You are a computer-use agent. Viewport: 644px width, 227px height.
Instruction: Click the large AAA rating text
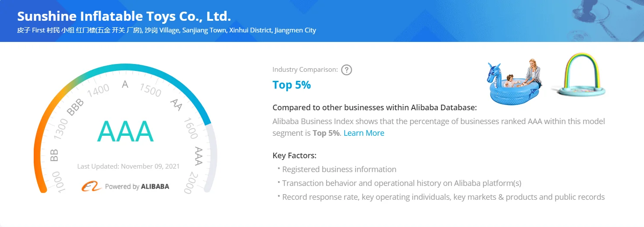pyautogui.click(x=125, y=131)
